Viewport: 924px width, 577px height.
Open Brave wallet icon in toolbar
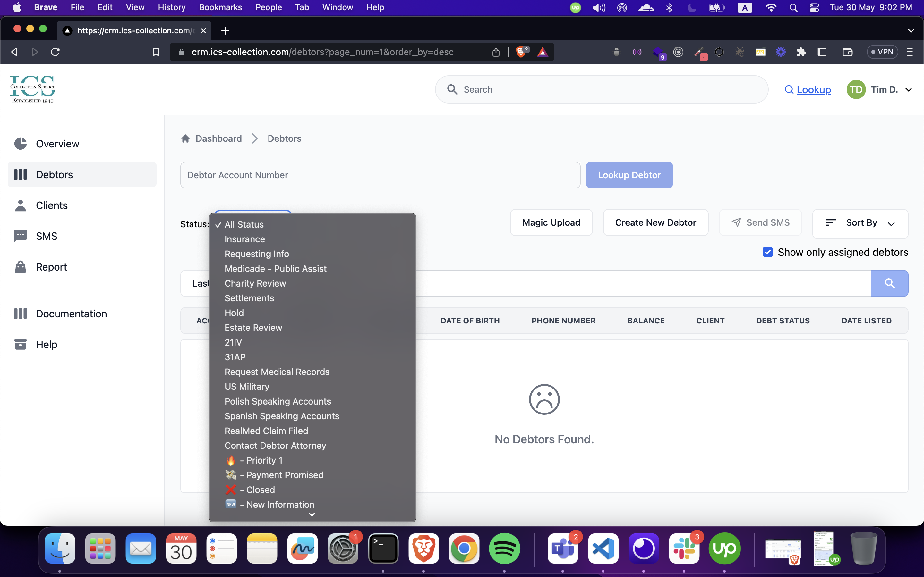click(x=847, y=52)
